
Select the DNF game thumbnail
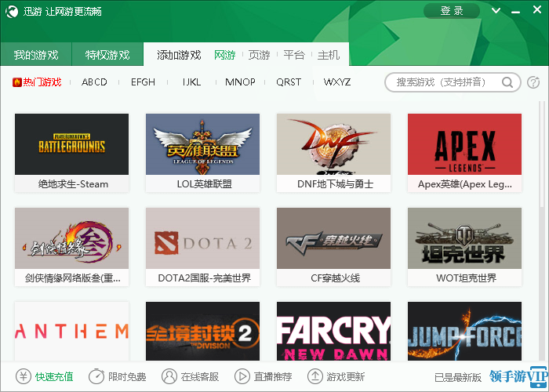(333, 144)
